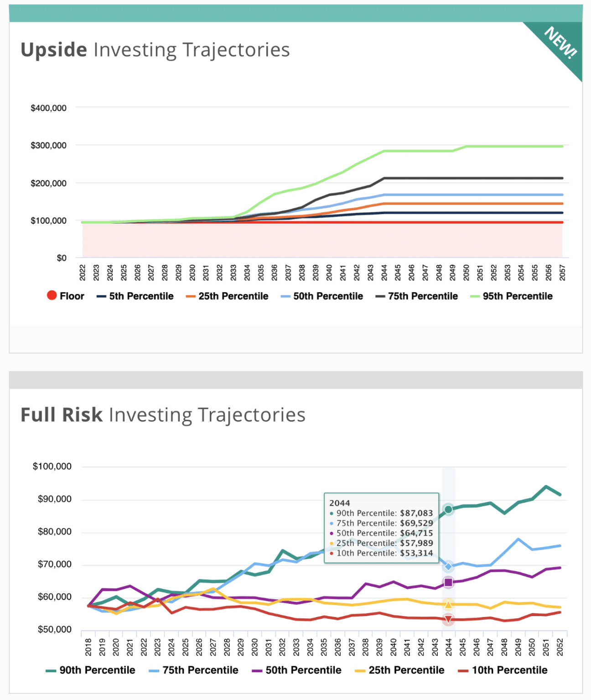Screen dimensions: 591x700
Task: Click the red Floor legend dot
Action: [x=52, y=296]
